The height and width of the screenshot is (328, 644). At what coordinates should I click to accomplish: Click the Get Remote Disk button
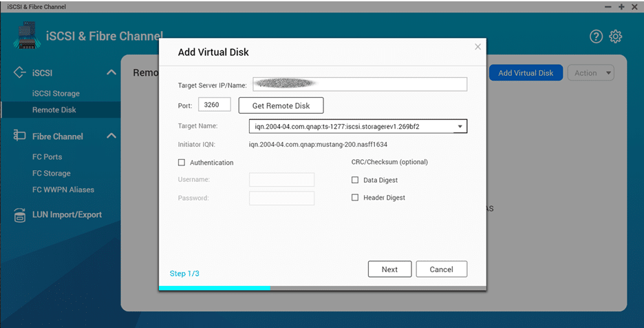[x=281, y=105]
